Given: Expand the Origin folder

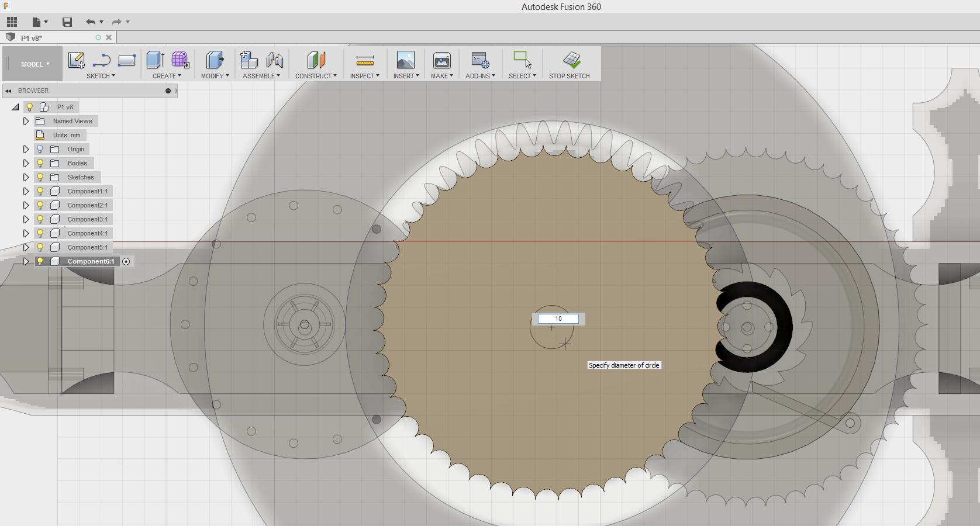Looking at the screenshot, I should (x=26, y=149).
